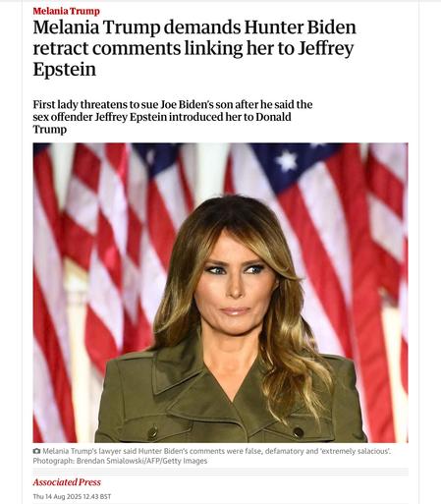This screenshot has width=441, height=504.
Task: Click the camera icon beside the photo caption
Action: [x=36, y=451]
